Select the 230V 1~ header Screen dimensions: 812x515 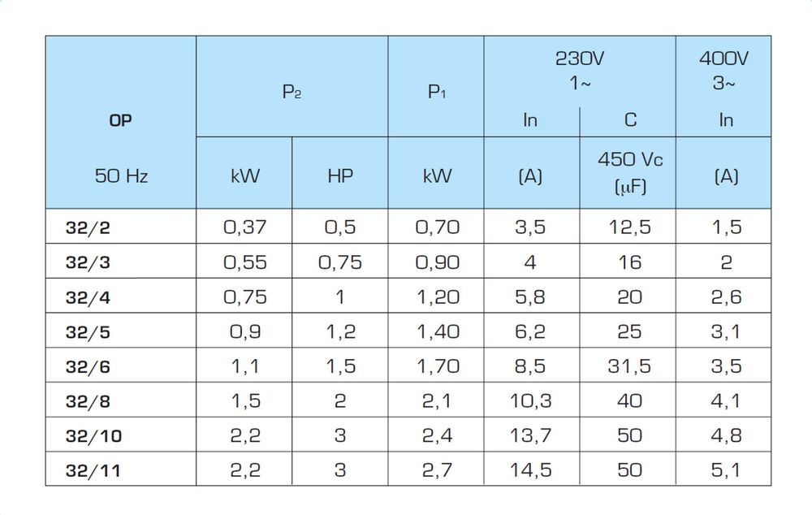coord(580,70)
